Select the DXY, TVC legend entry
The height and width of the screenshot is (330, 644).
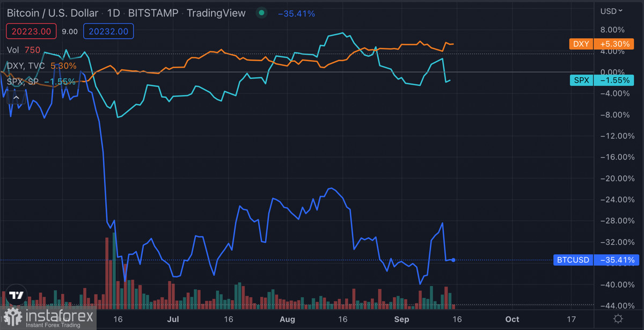coord(26,66)
